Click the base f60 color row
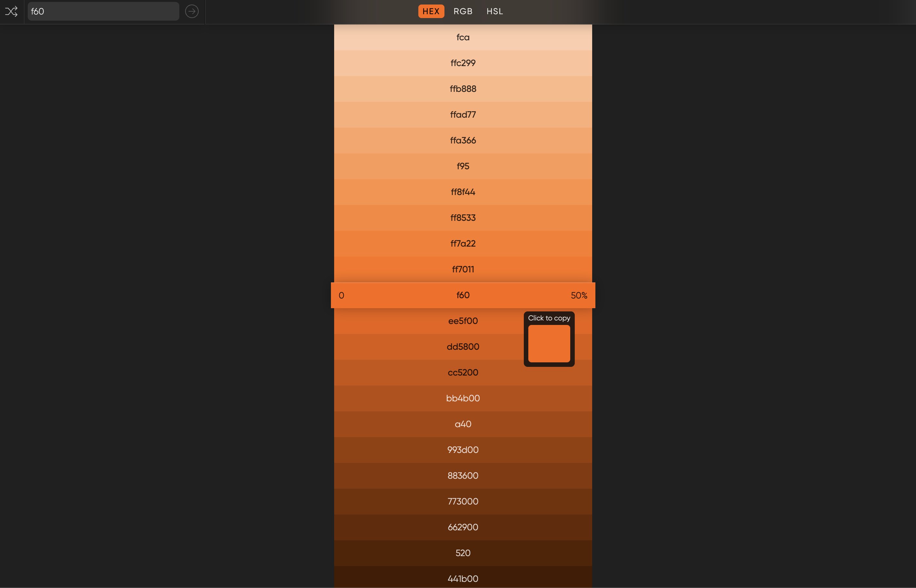 463,295
